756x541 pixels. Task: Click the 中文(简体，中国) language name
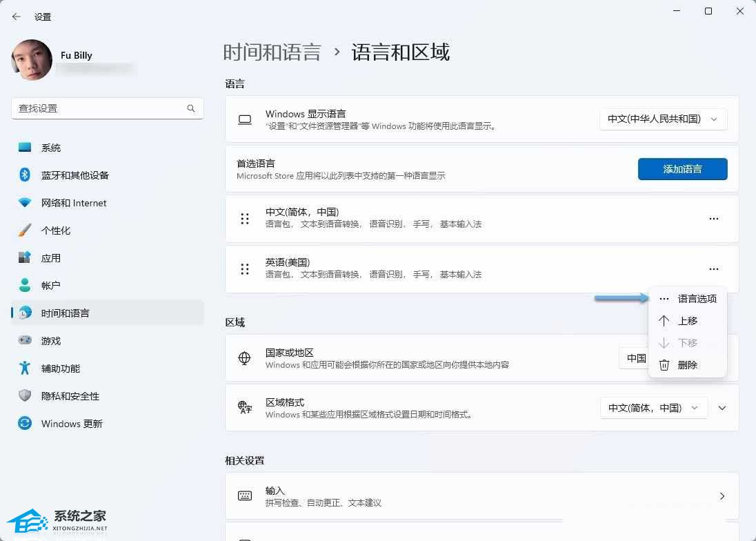click(x=302, y=212)
